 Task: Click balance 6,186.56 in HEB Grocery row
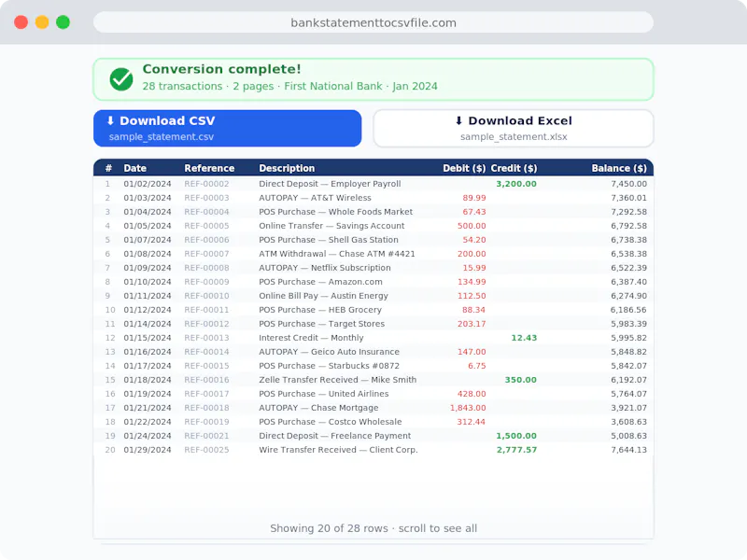[628, 310]
